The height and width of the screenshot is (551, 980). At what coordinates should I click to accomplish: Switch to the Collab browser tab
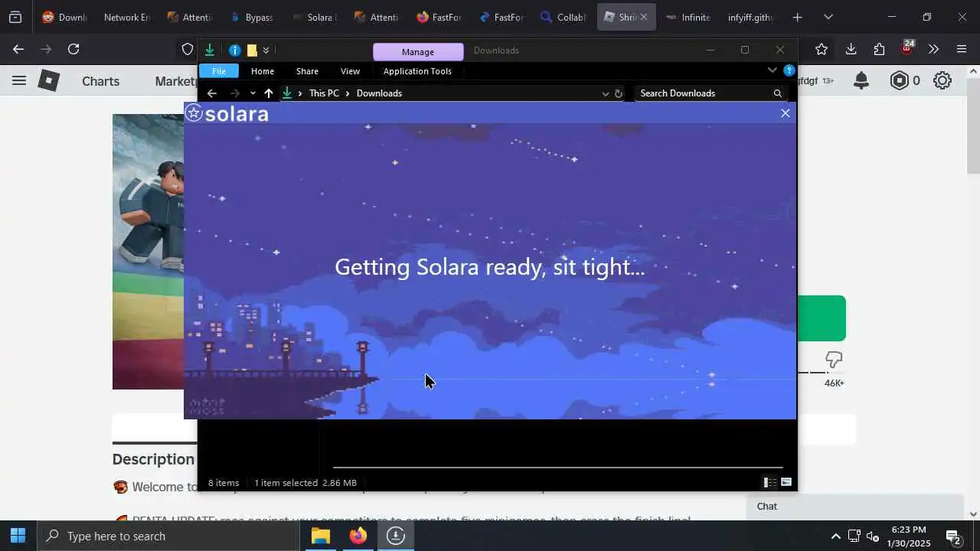coord(563,17)
